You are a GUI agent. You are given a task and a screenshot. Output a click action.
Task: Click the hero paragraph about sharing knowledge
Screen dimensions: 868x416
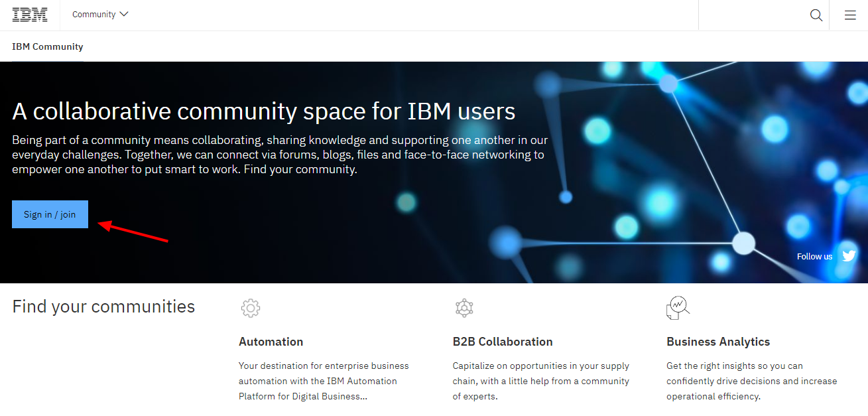click(x=280, y=155)
